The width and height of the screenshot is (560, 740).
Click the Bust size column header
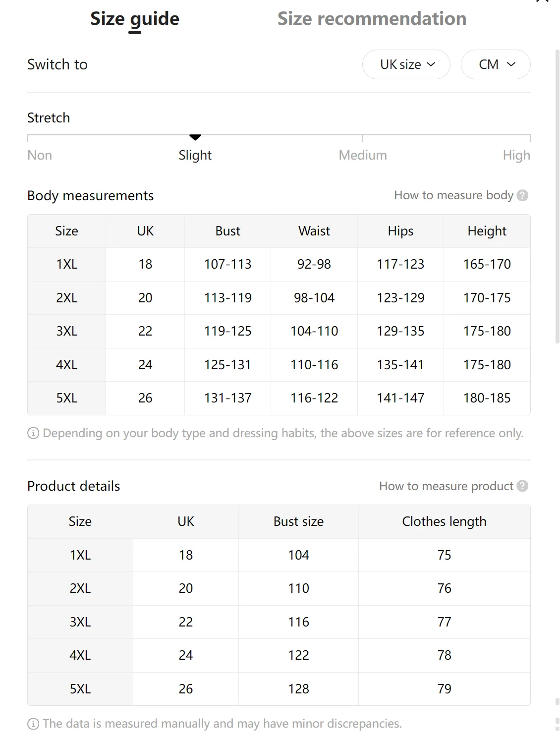click(298, 521)
